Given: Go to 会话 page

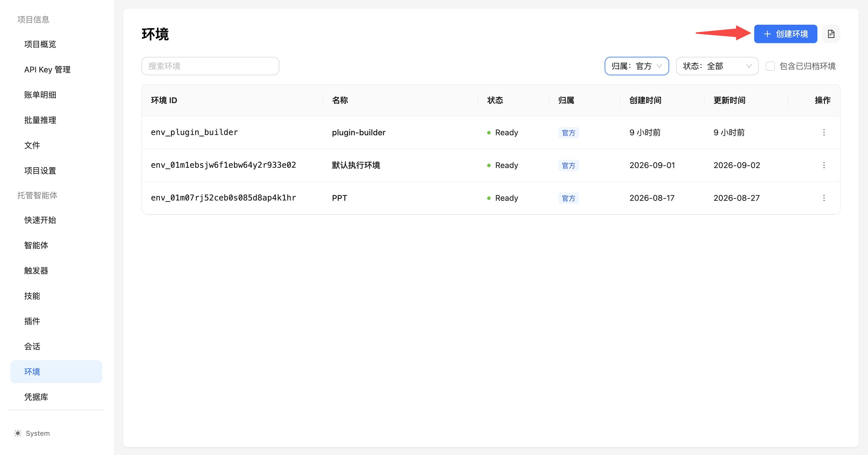Looking at the screenshot, I should [56, 346].
